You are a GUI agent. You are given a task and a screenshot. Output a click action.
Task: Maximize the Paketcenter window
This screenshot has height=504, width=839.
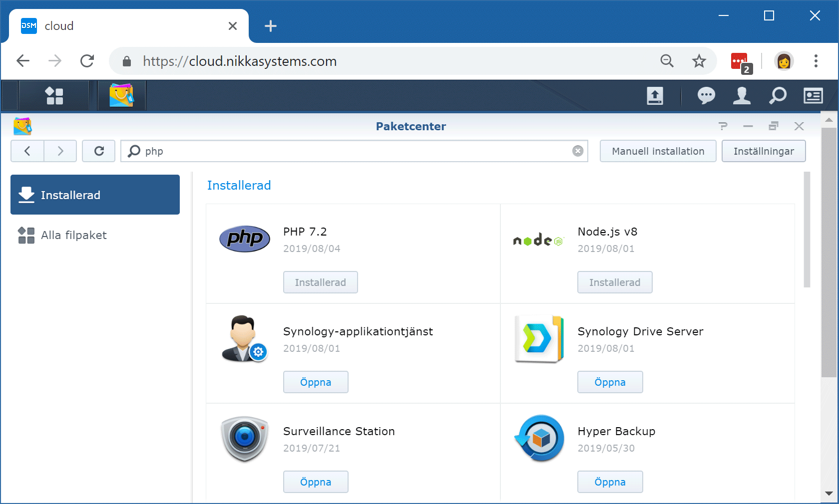click(774, 126)
